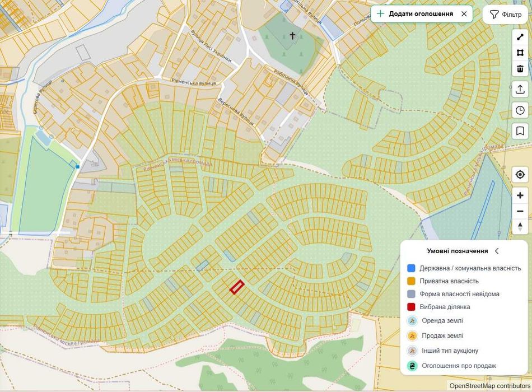532x392 pixels.
Task: Click the plus icon beside Додати оголошення
Action: [x=381, y=14]
